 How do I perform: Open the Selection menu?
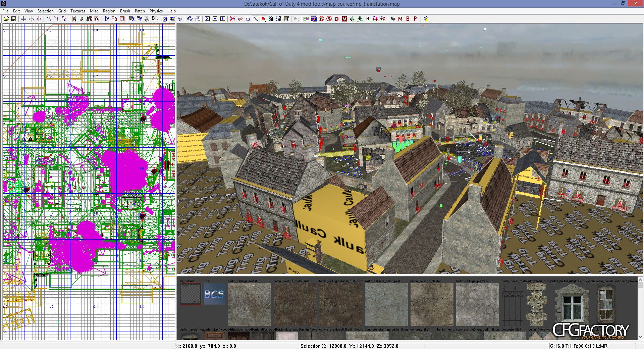[x=45, y=11]
